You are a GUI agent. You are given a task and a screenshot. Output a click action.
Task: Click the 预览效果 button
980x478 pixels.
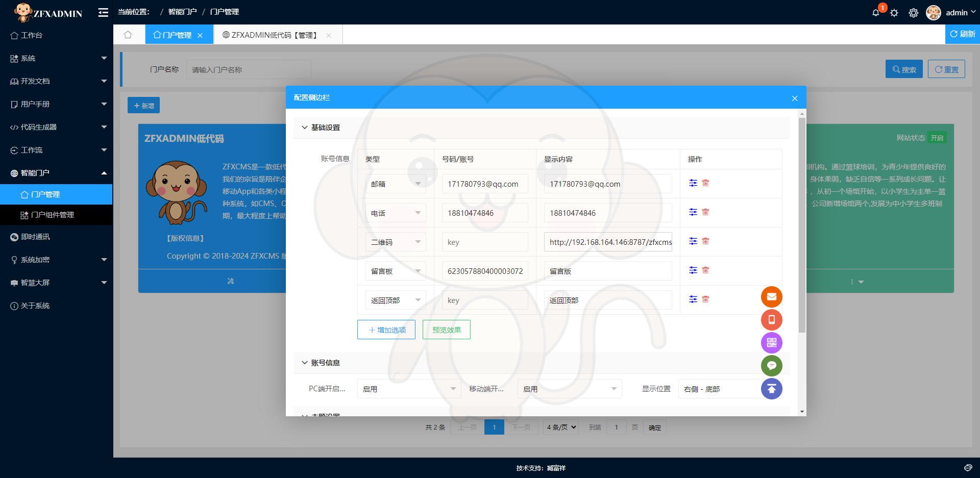447,330
